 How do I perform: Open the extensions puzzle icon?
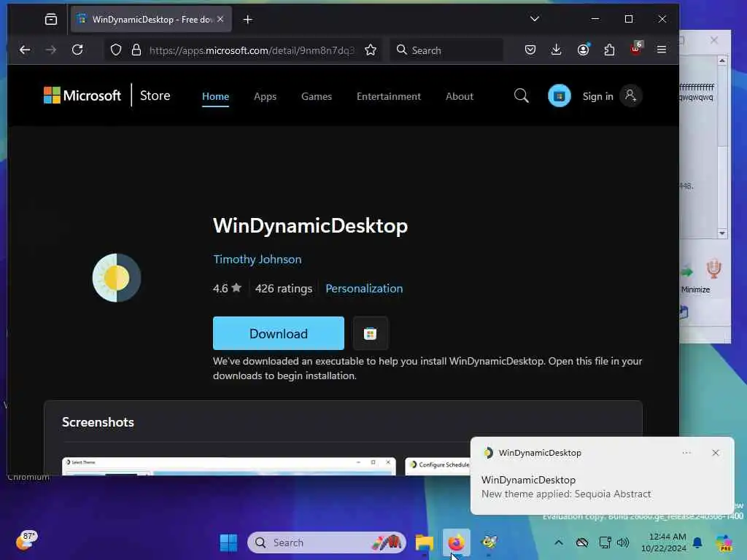coord(609,50)
